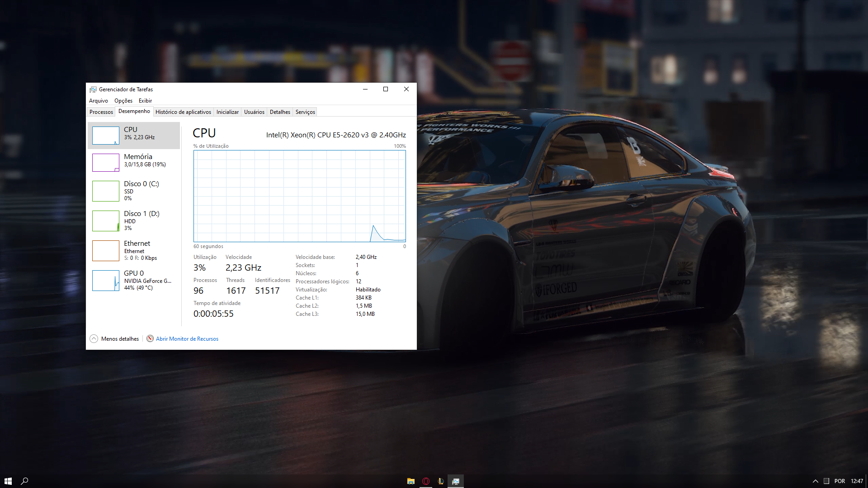The image size is (868, 488).
Task: Open the Arquivo menu
Action: click(x=99, y=101)
